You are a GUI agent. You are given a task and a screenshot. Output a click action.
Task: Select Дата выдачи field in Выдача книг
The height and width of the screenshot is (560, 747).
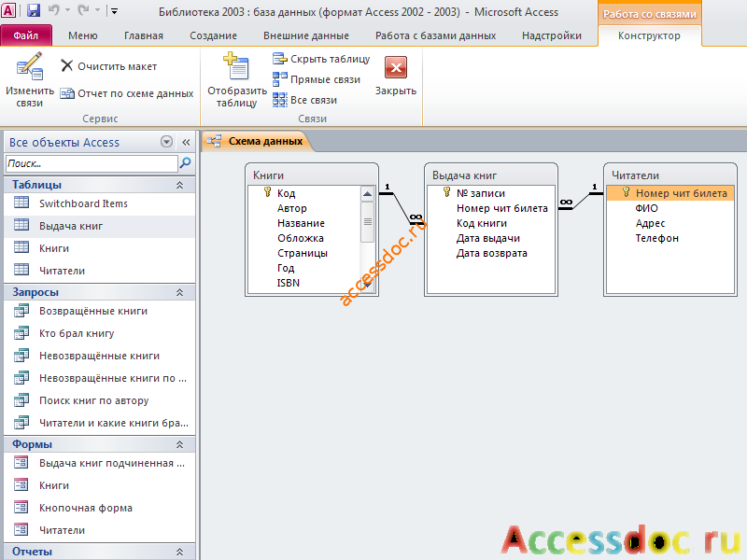pos(488,238)
